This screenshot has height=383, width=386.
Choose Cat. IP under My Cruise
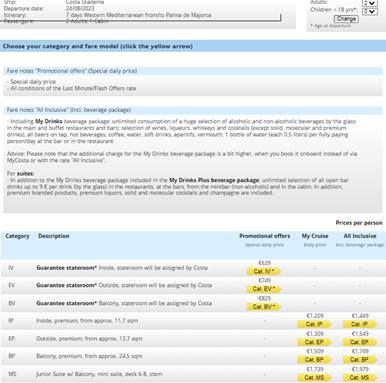(x=314, y=324)
